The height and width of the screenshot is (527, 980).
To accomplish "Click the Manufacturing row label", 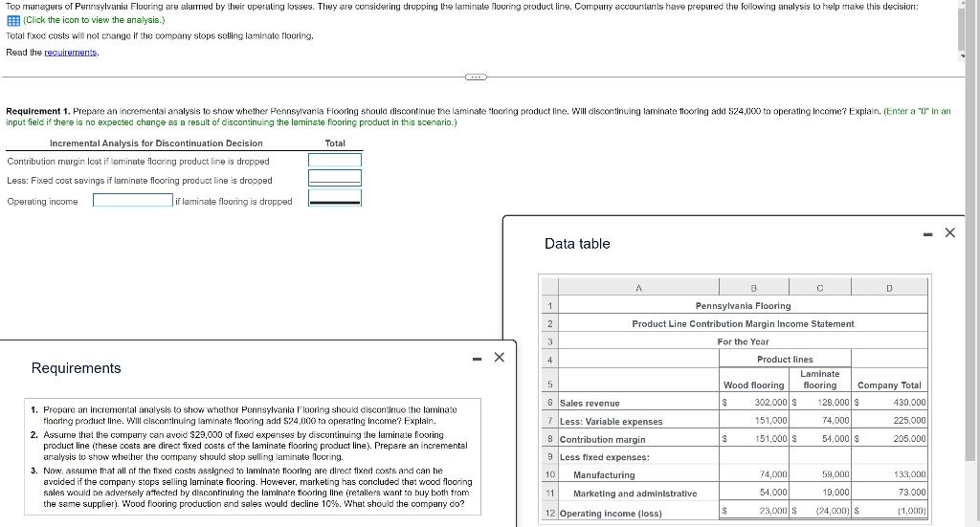I will coord(604,475).
